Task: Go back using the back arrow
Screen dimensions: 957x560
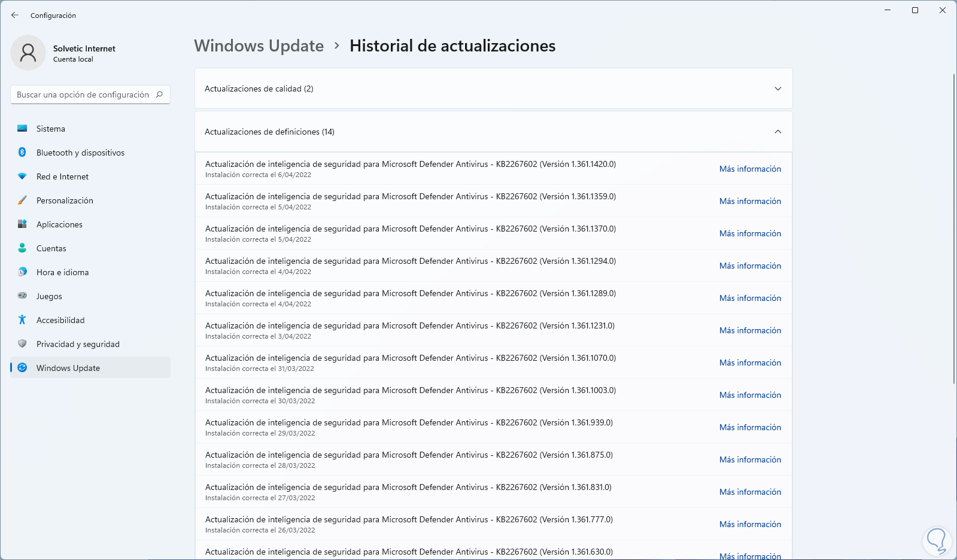Action: pos(15,16)
